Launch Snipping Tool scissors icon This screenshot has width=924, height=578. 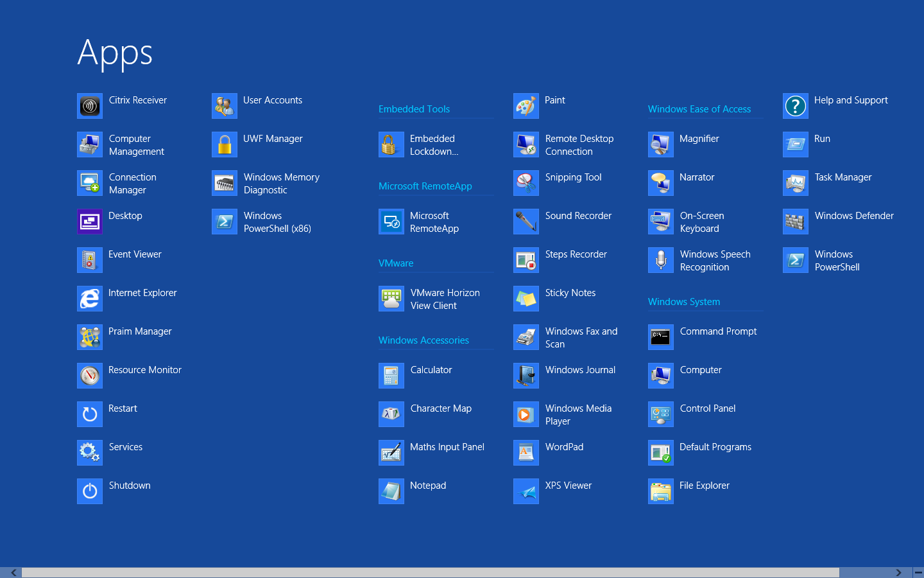526,183
